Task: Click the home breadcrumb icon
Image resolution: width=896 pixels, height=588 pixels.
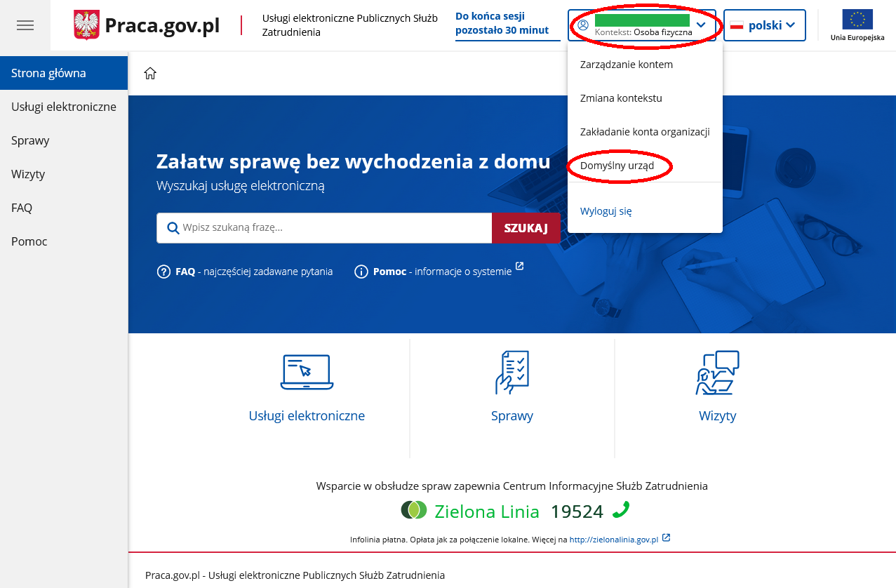Action: pos(150,74)
